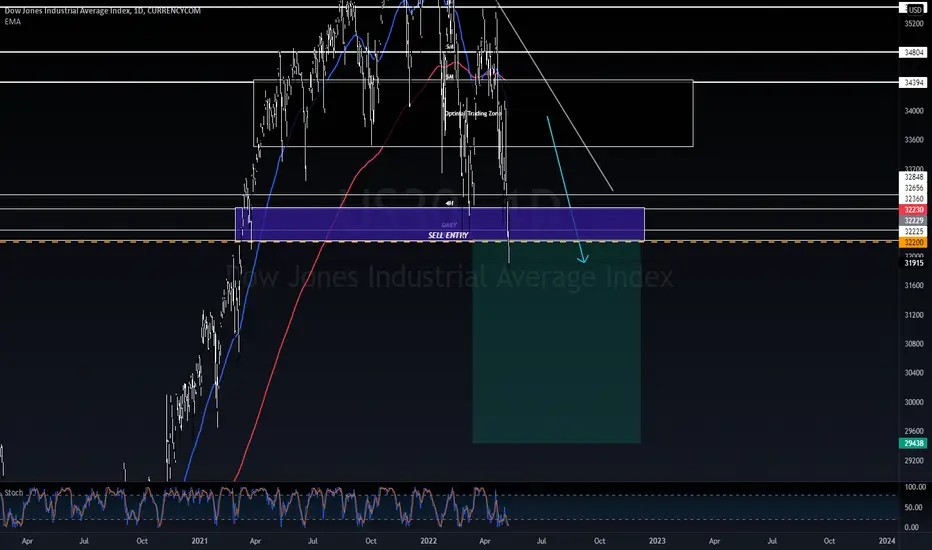Open the USD currency selector
932x550 pixels.
click(x=915, y=10)
